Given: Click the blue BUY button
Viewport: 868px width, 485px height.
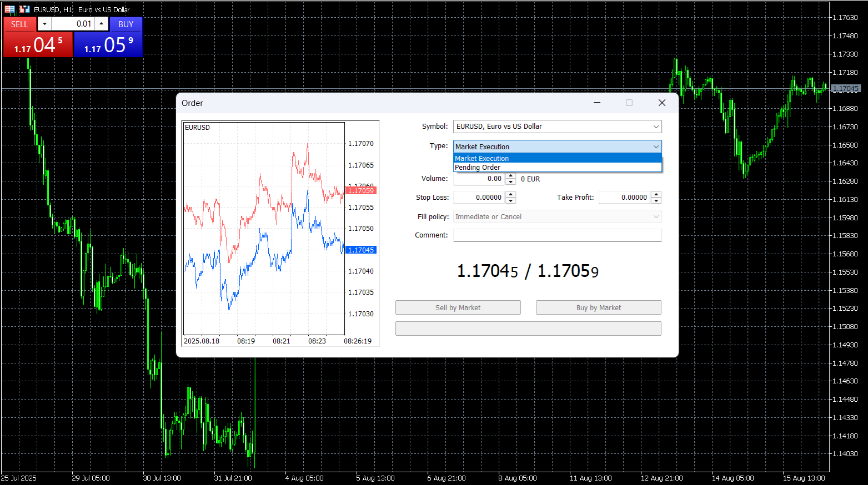Looking at the screenshot, I should pyautogui.click(x=126, y=24).
